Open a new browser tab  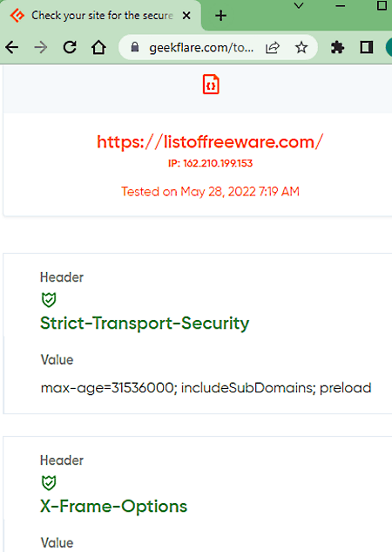(x=220, y=16)
